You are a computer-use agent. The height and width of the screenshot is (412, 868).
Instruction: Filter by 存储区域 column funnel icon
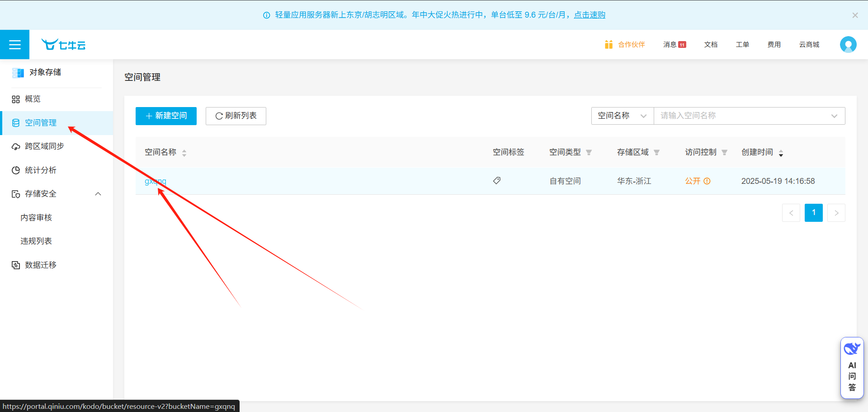[x=656, y=153]
